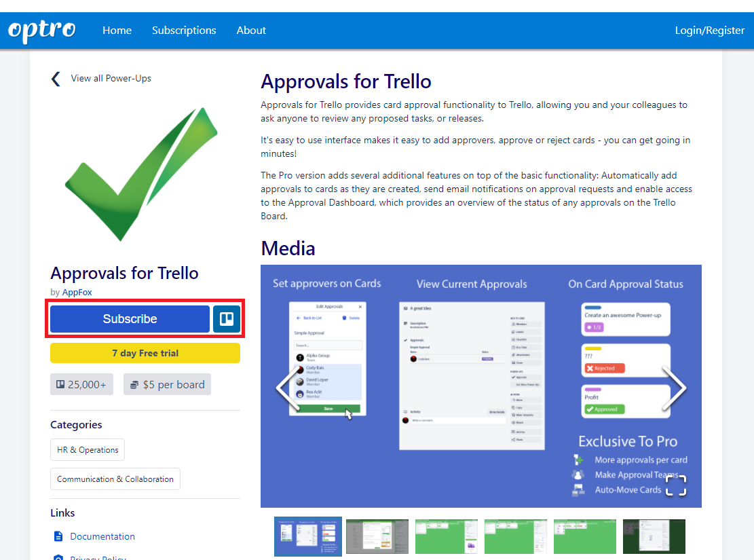
Task: Open the About nav item
Action: (251, 31)
